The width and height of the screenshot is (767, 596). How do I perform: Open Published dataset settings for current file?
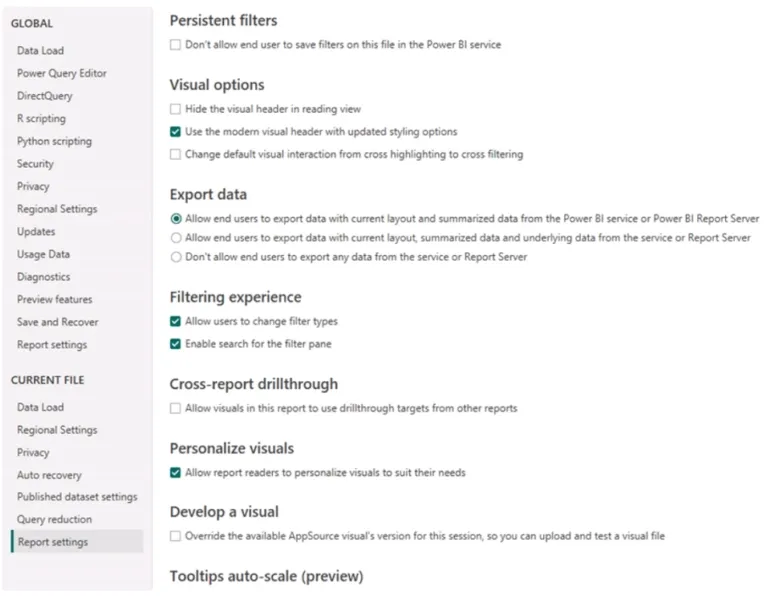(x=77, y=497)
